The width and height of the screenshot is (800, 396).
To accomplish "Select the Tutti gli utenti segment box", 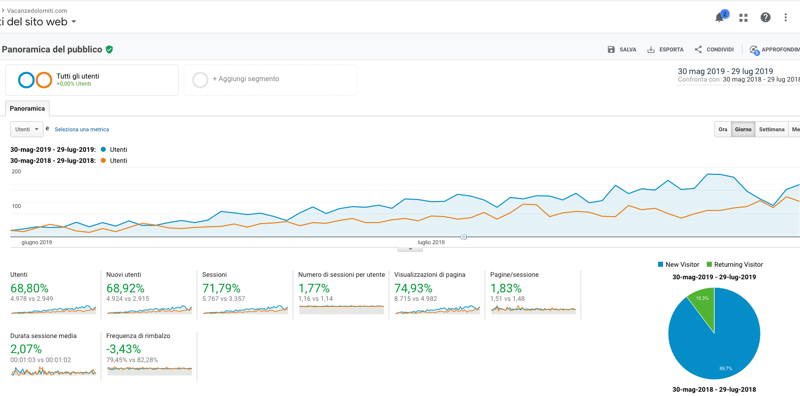I will [x=92, y=80].
